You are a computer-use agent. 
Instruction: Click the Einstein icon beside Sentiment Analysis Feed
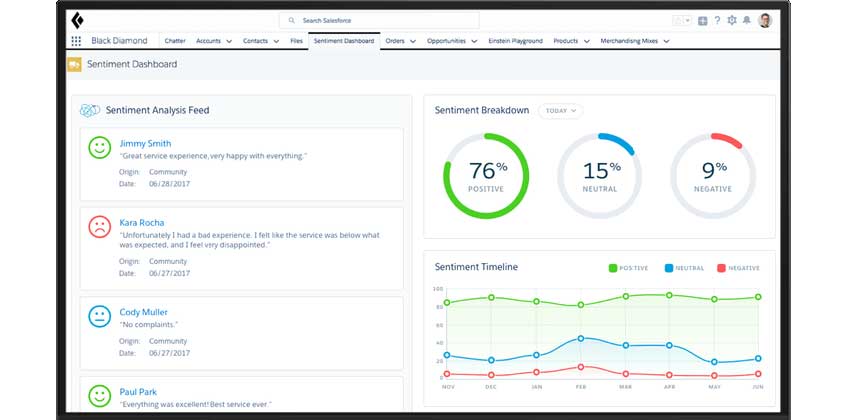[90, 110]
